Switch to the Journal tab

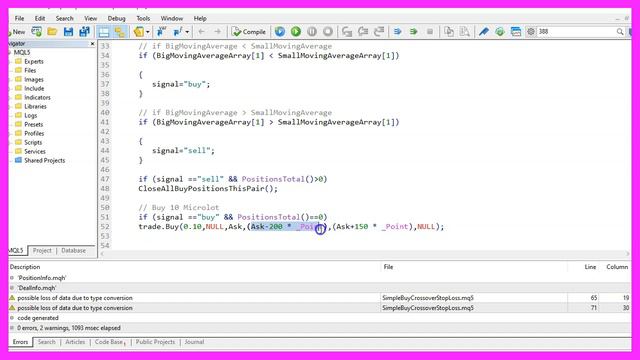(x=194, y=342)
